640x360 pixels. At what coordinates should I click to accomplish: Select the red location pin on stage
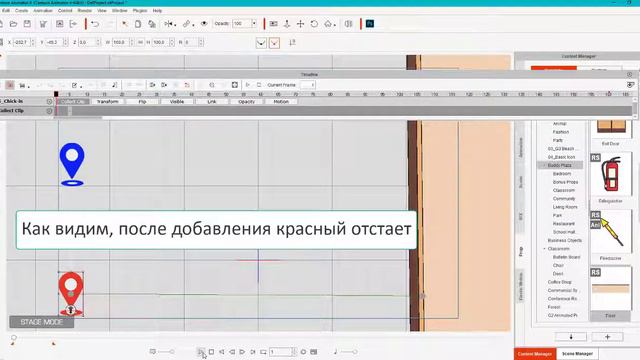click(x=71, y=294)
